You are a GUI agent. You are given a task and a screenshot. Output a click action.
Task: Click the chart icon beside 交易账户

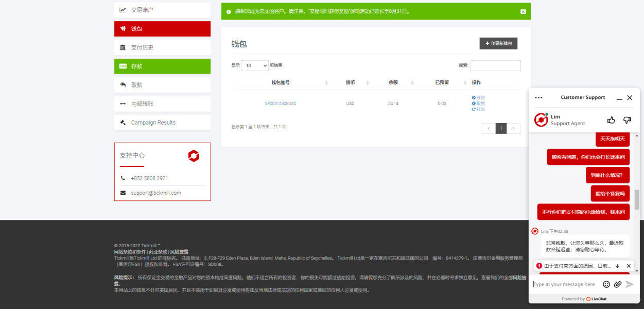click(123, 10)
